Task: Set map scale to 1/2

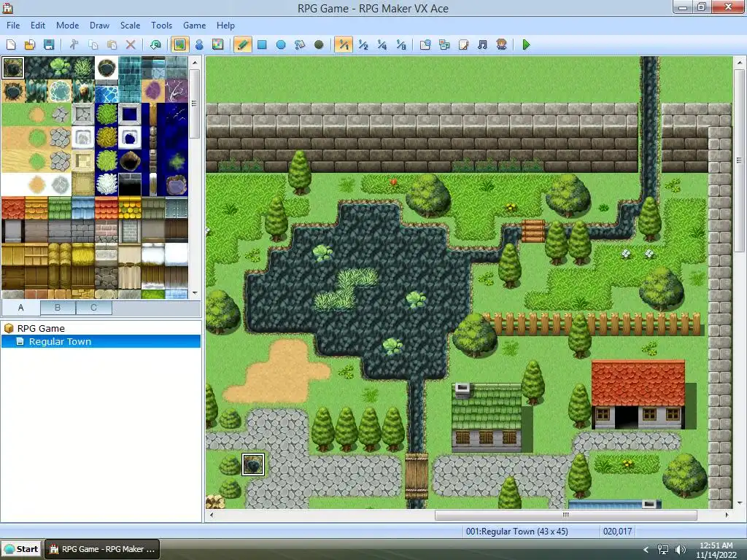Action: [x=363, y=44]
